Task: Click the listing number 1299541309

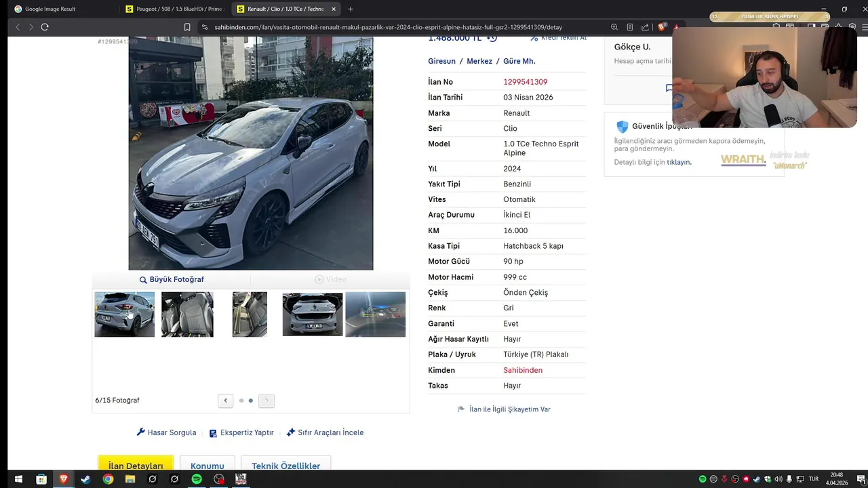Action: [x=525, y=82]
